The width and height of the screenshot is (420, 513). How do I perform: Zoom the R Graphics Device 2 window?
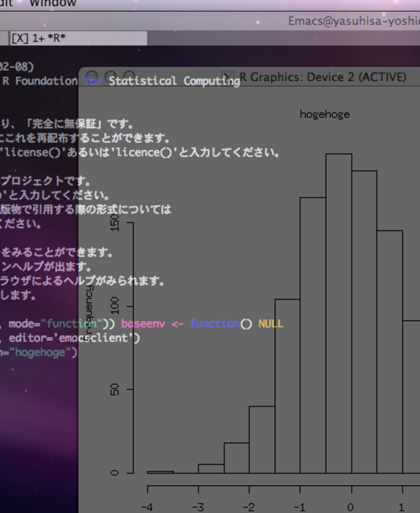pos(130,77)
